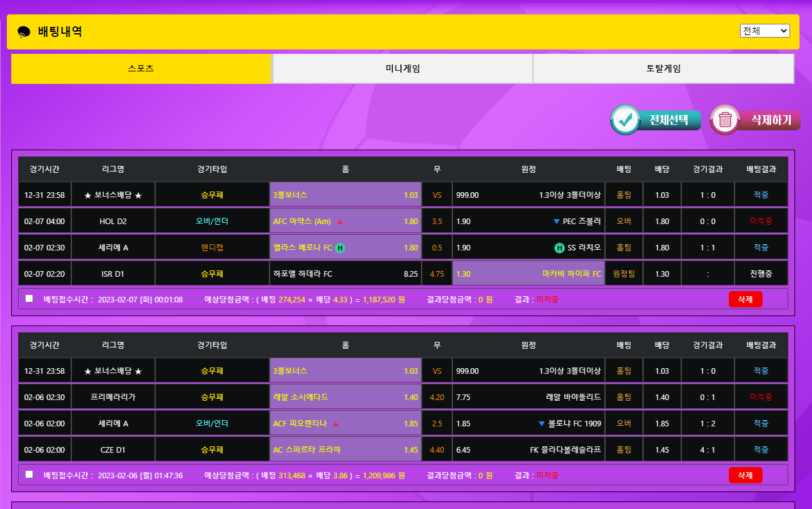Click the checkmark icon on 전체선택
The image size is (812, 509).
(x=624, y=120)
